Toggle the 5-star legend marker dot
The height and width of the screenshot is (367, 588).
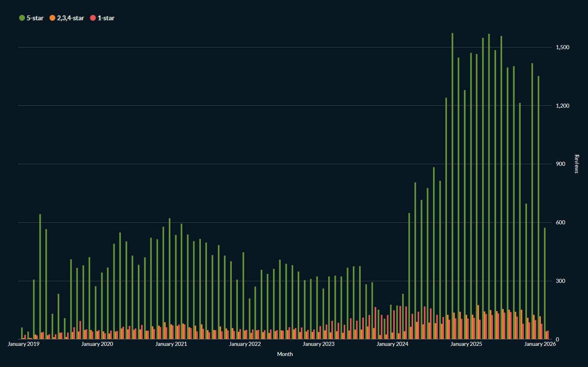(22, 18)
